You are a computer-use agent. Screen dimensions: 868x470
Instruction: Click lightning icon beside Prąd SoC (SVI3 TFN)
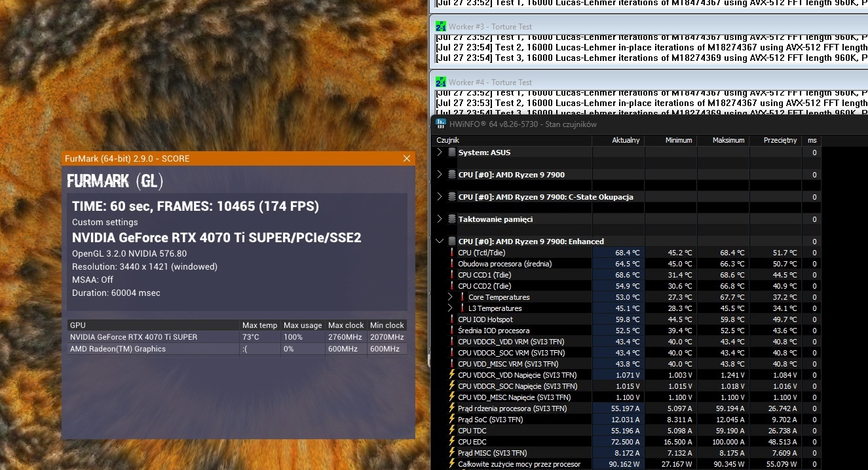tap(451, 420)
